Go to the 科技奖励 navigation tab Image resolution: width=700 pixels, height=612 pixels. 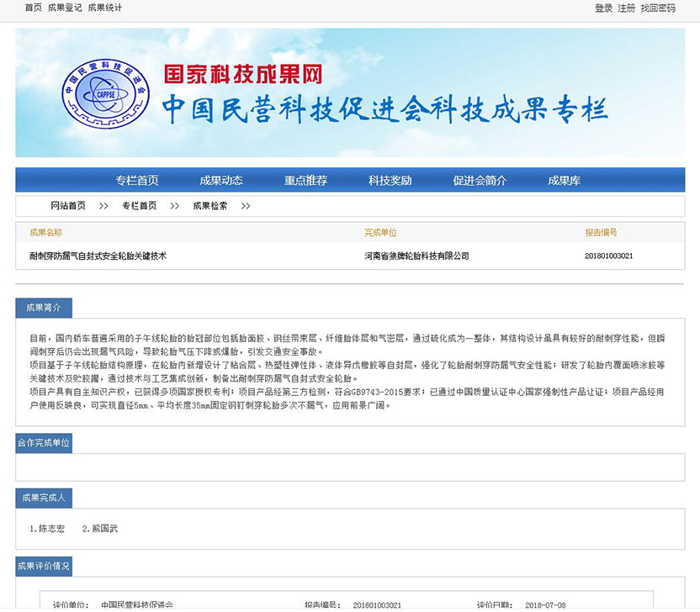390,181
